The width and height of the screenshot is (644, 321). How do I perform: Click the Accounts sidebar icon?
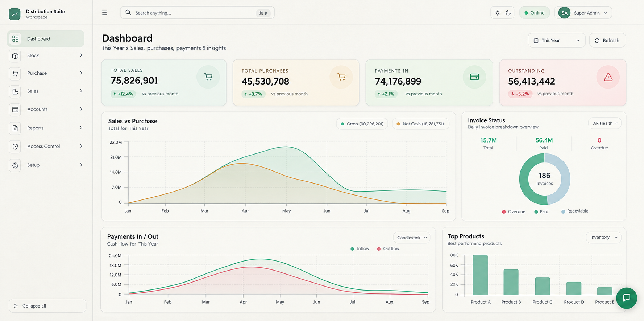tap(15, 110)
